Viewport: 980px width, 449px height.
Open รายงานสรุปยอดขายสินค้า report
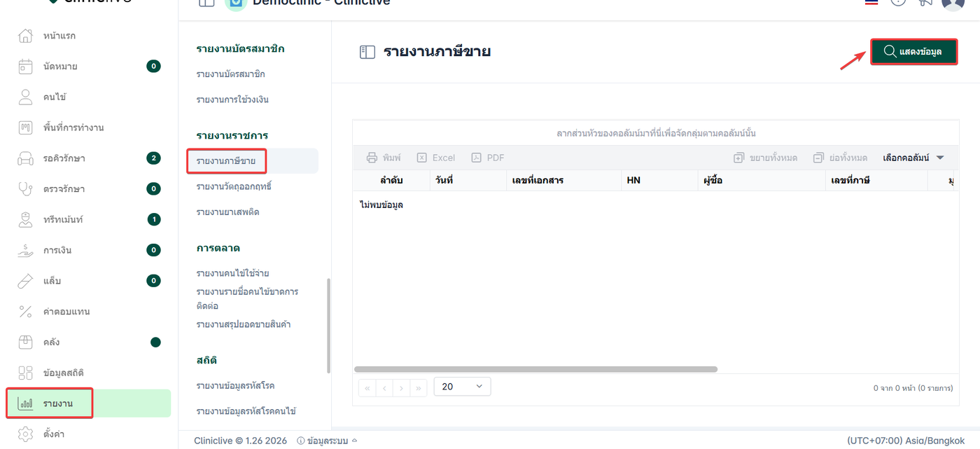click(244, 324)
